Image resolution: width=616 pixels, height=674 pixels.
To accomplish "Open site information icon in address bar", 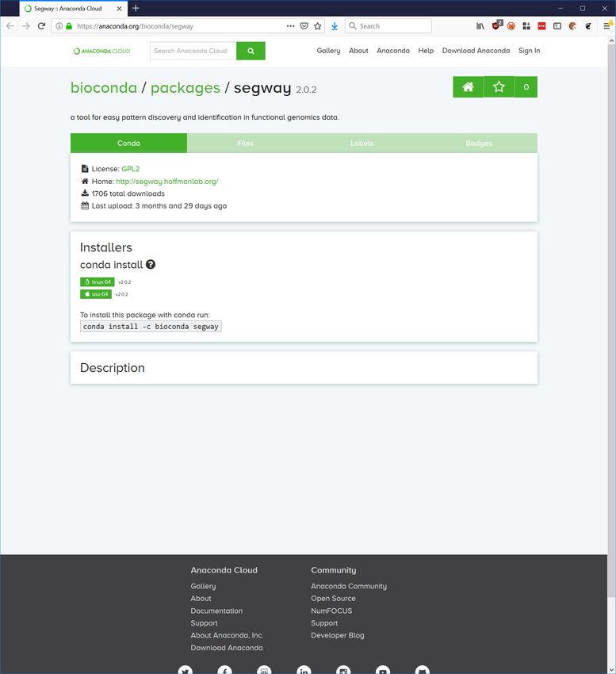I will click(x=59, y=26).
